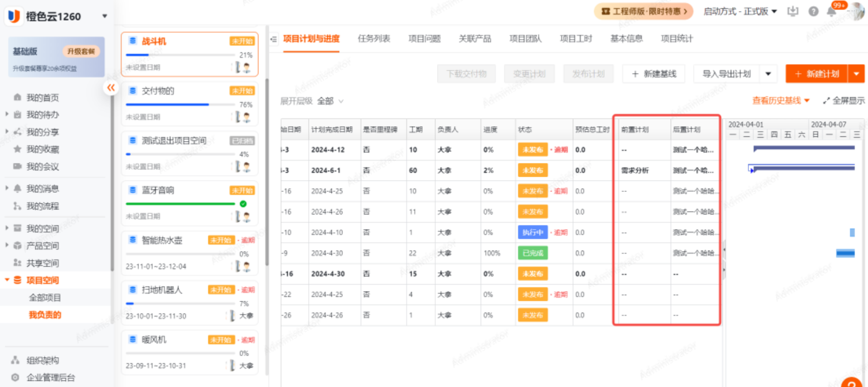
Task: Click 全屏显示 fullscreen toggle
Action: click(844, 101)
